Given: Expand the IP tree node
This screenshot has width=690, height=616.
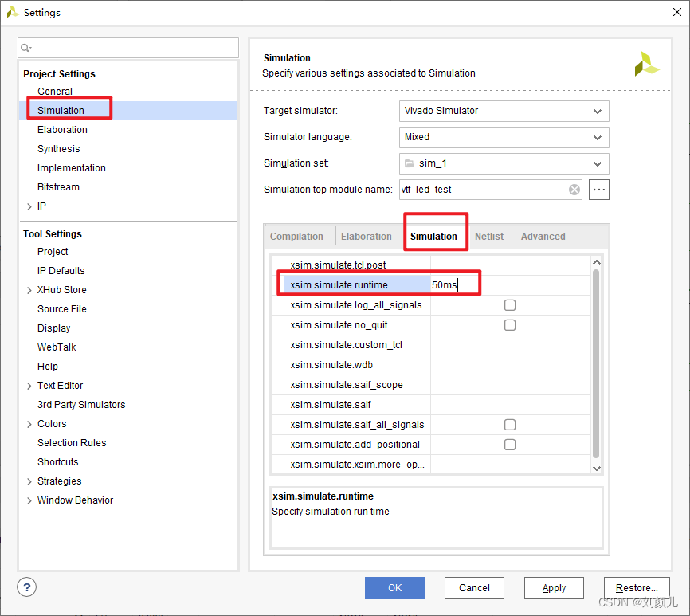Looking at the screenshot, I should point(29,206).
